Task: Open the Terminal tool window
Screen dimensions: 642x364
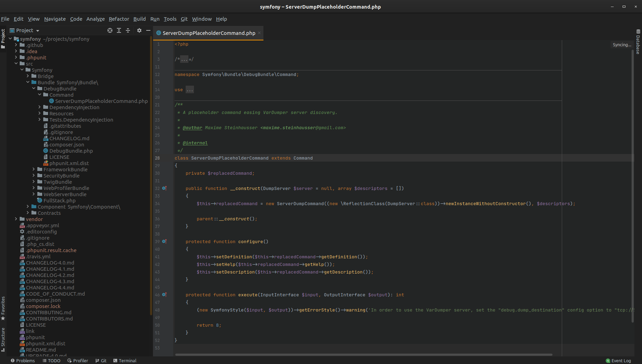Action: pyautogui.click(x=125, y=361)
